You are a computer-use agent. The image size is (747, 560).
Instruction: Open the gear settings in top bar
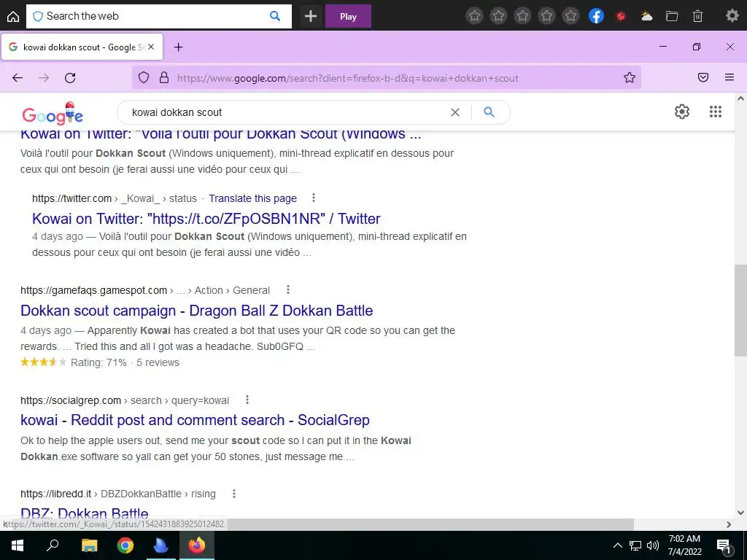click(732, 16)
